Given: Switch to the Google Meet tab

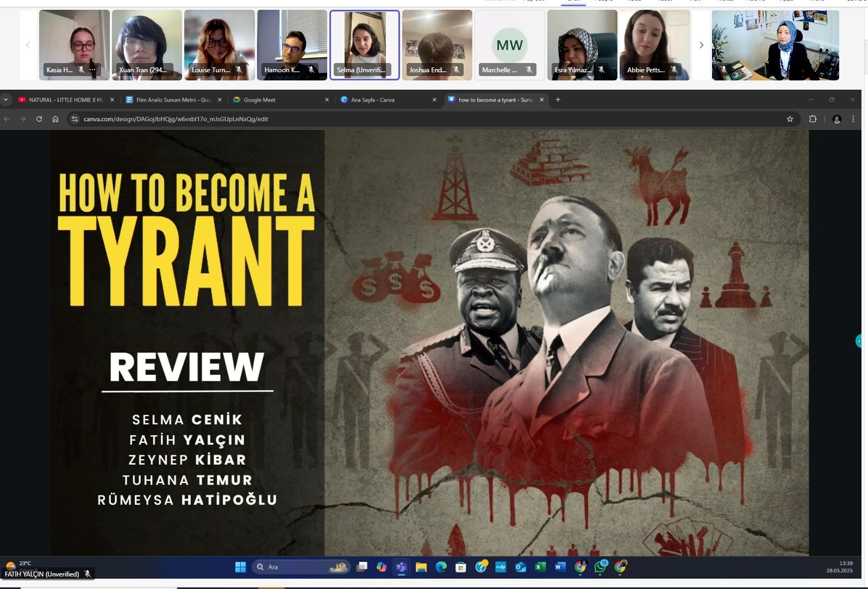Looking at the screenshot, I should click(x=281, y=100).
